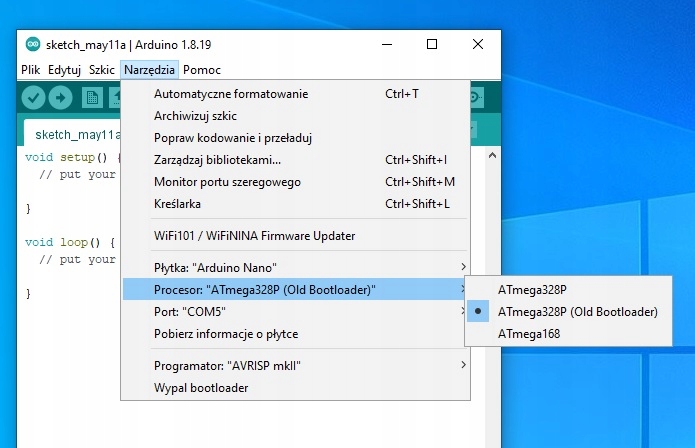Select ATmega168 processor option
The height and width of the screenshot is (448, 695).
pos(568,333)
